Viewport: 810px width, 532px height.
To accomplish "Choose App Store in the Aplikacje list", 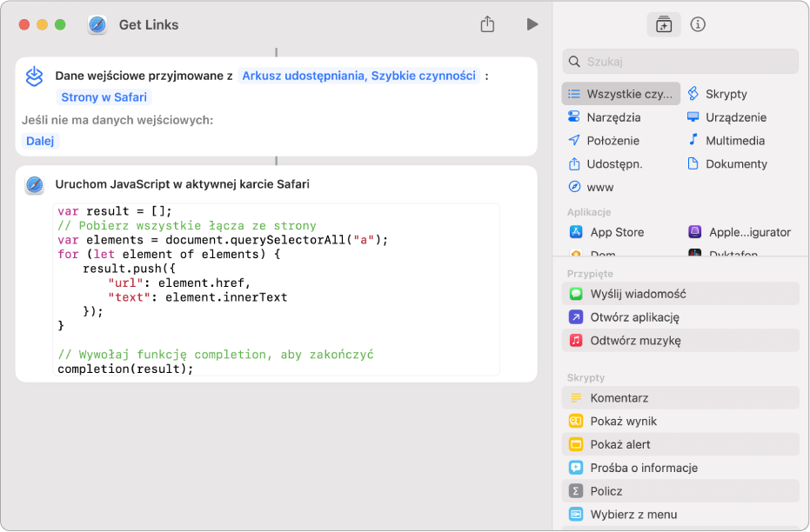I will click(606, 232).
